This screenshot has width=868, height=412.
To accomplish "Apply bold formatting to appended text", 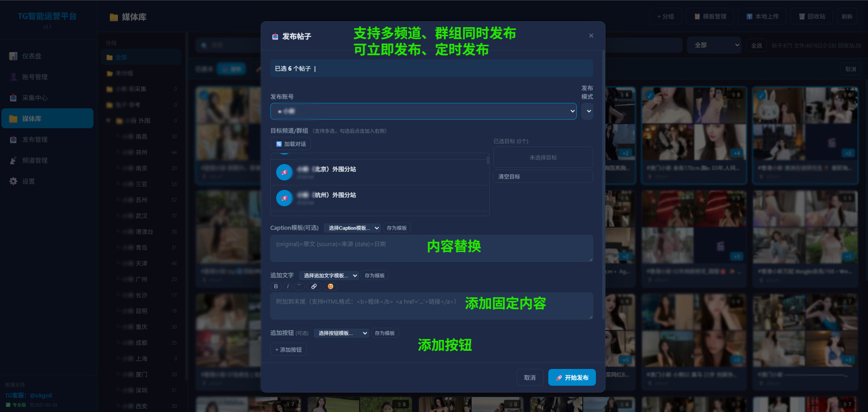I will coord(276,286).
